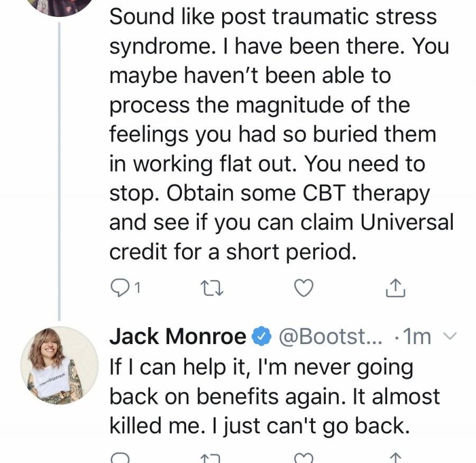View the reply count of 1
Image resolution: width=476 pixels, height=463 pixels.
pyautogui.click(x=137, y=288)
